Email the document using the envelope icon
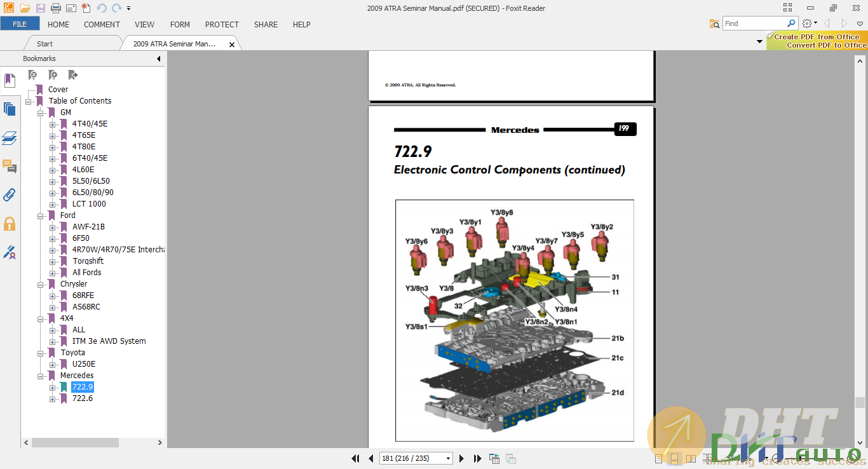This screenshot has height=469, width=868. (x=71, y=8)
